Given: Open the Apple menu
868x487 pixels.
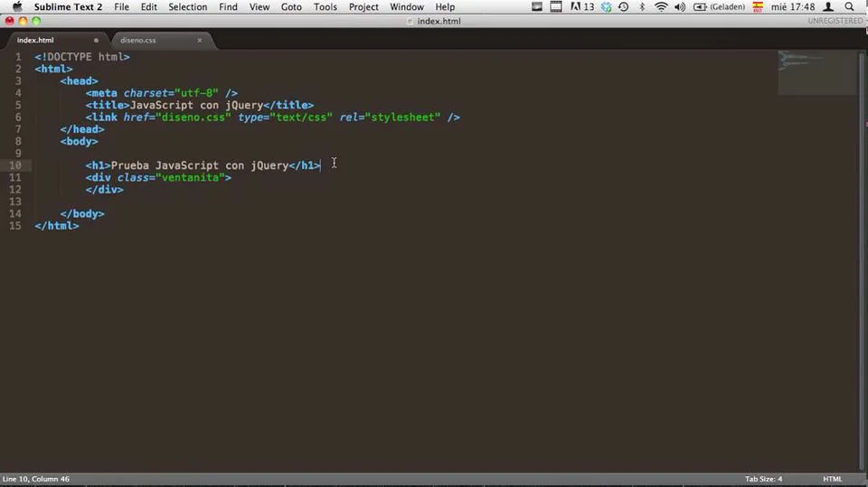Looking at the screenshot, I should [x=17, y=6].
